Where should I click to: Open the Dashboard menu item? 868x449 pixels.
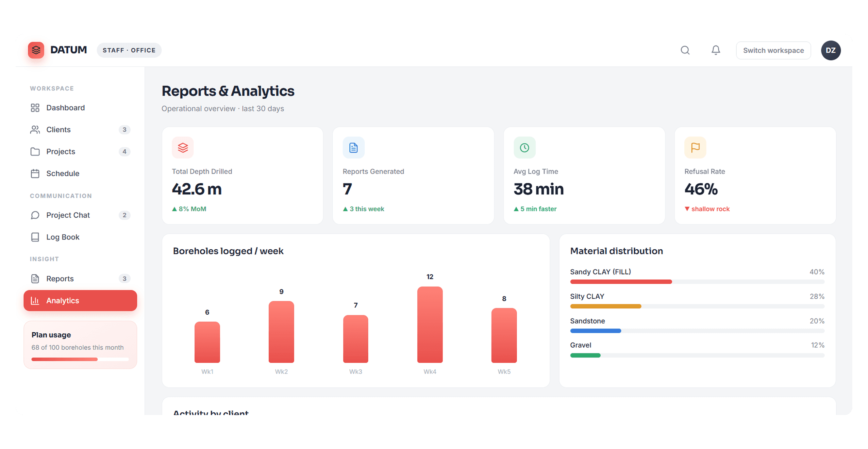(80, 108)
